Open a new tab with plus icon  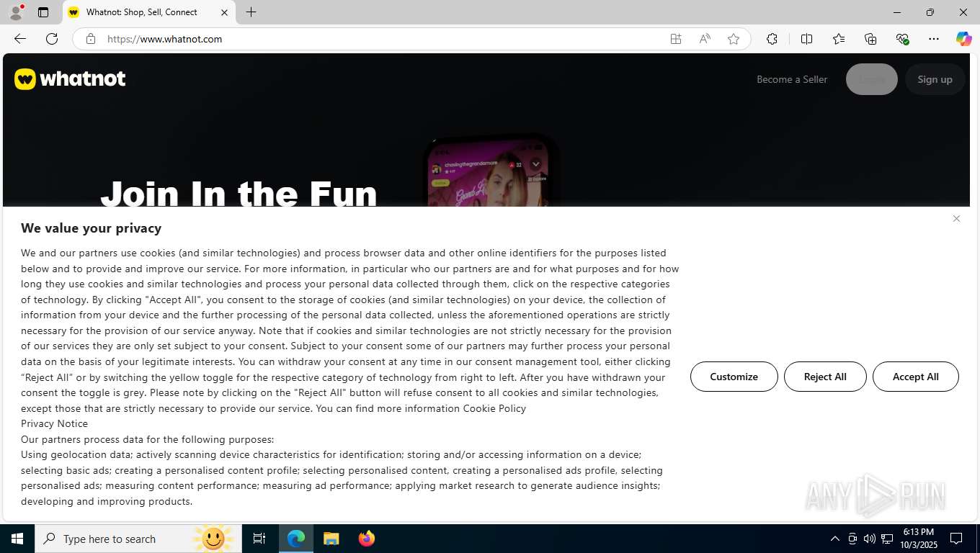251,12
